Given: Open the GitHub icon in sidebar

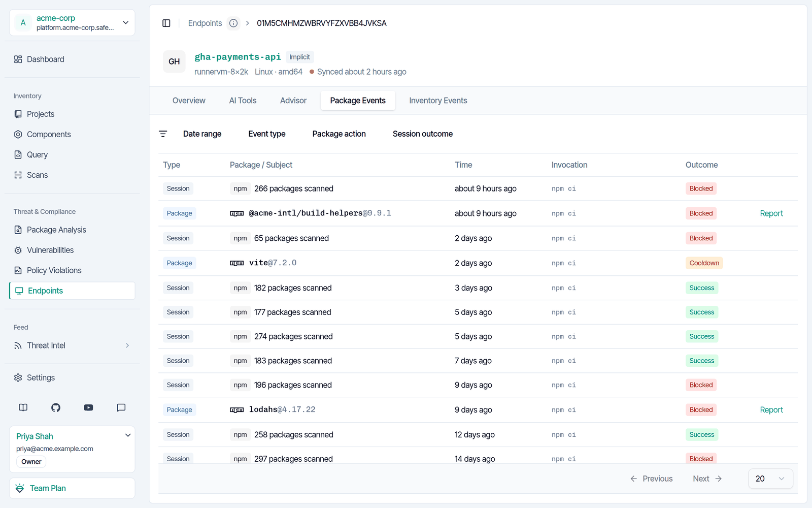Looking at the screenshot, I should [x=56, y=407].
